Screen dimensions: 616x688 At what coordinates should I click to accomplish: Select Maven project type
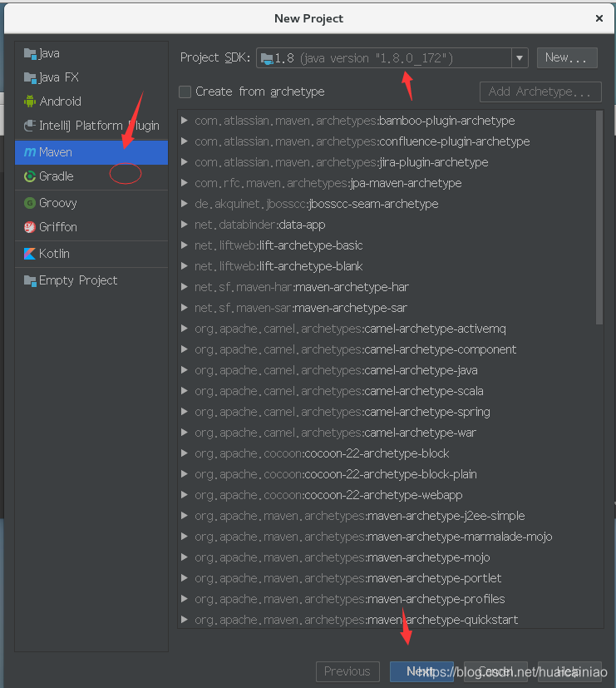pyautogui.click(x=91, y=152)
